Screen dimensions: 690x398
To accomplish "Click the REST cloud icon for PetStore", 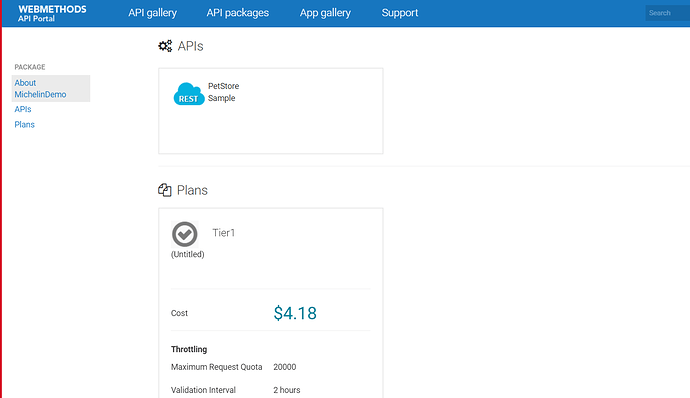I will click(189, 94).
